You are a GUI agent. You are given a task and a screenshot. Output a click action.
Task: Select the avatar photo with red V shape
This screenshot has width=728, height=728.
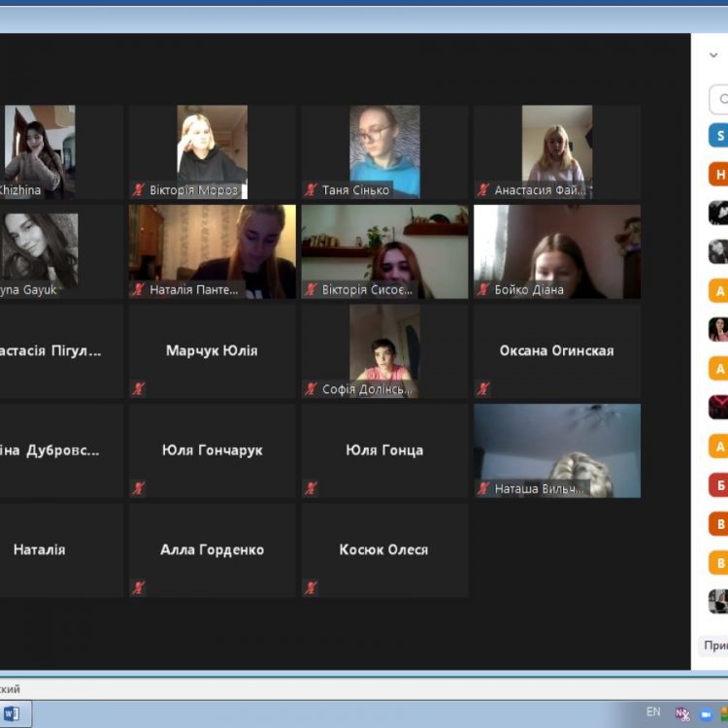pos(718,407)
